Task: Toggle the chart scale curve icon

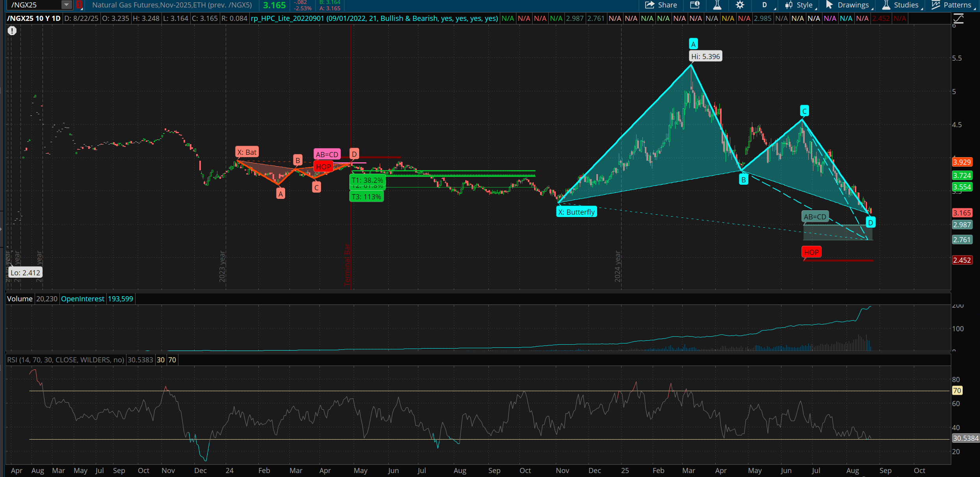Action: click(958, 18)
